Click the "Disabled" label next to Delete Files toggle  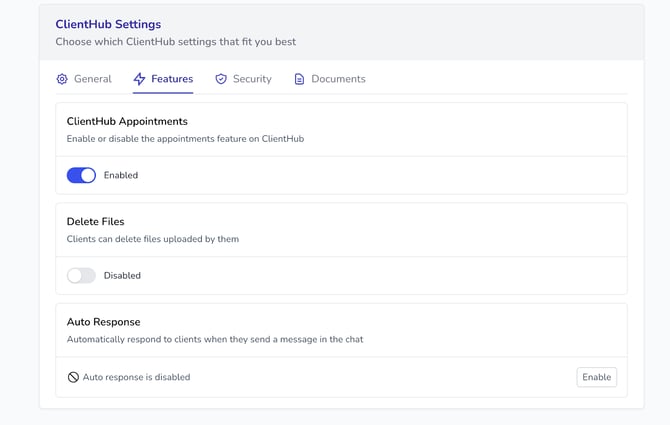click(122, 275)
